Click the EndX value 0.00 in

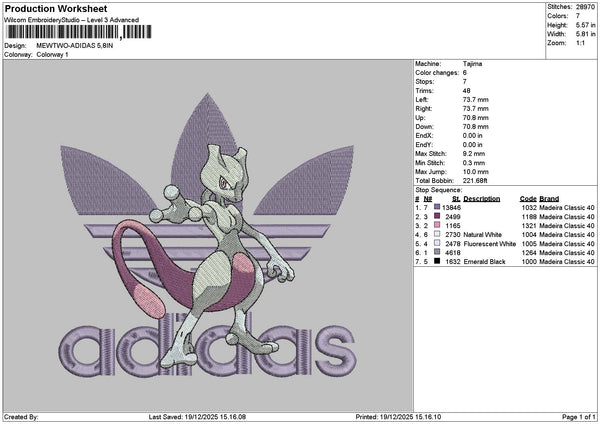click(x=473, y=136)
